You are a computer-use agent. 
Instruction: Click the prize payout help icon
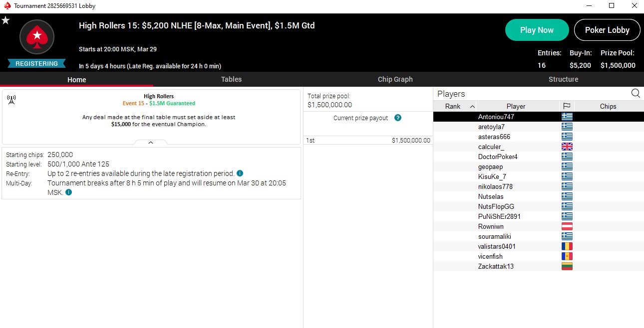tap(398, 118)
